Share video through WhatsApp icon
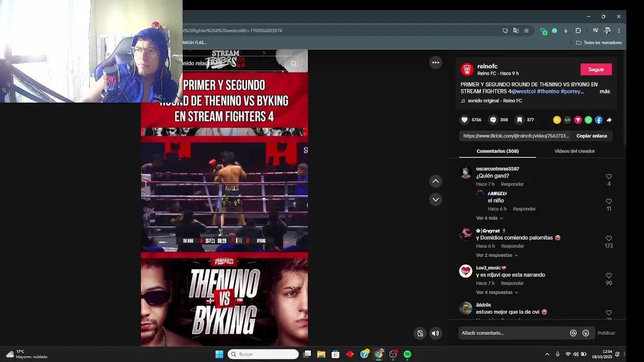The height and width of the screenshot is (362, 644). [x=588, y=120]
